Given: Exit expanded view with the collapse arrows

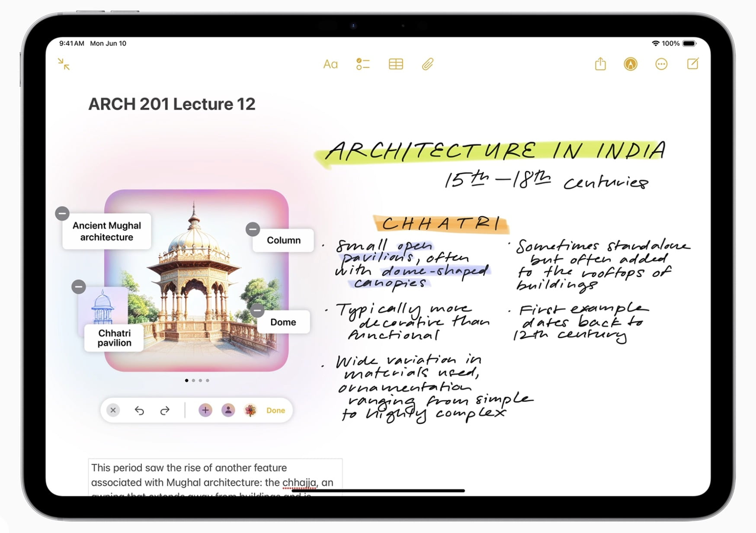Looking at the screenshot, I should (x=63, y=64).
